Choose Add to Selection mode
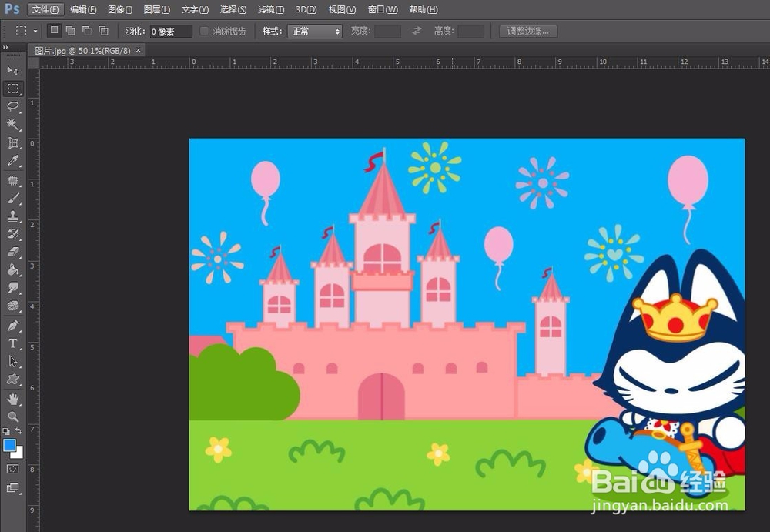 point(71,31)
